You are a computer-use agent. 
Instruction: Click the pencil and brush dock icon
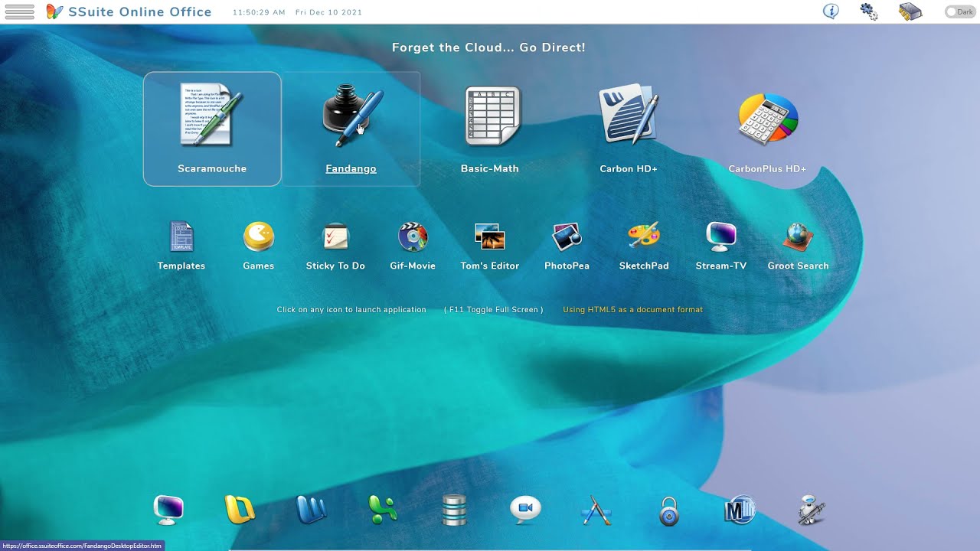pyautogui.click(x=596, y=510)
